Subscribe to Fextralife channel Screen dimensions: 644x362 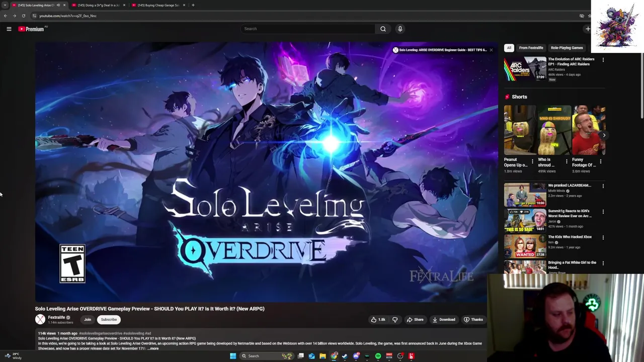click(109, 319)
